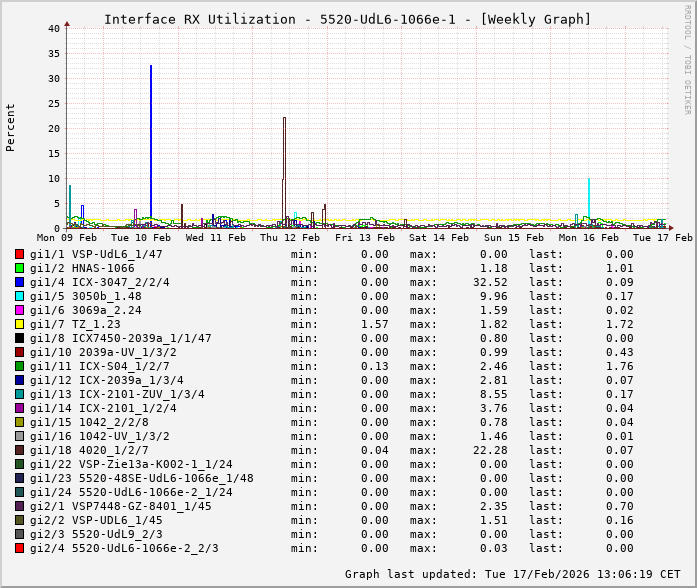697x588 pixels.
Task: Click the legend label gi1/22 VSP-Zie13a-K002-1_1/24
Action: click(131, 464)
